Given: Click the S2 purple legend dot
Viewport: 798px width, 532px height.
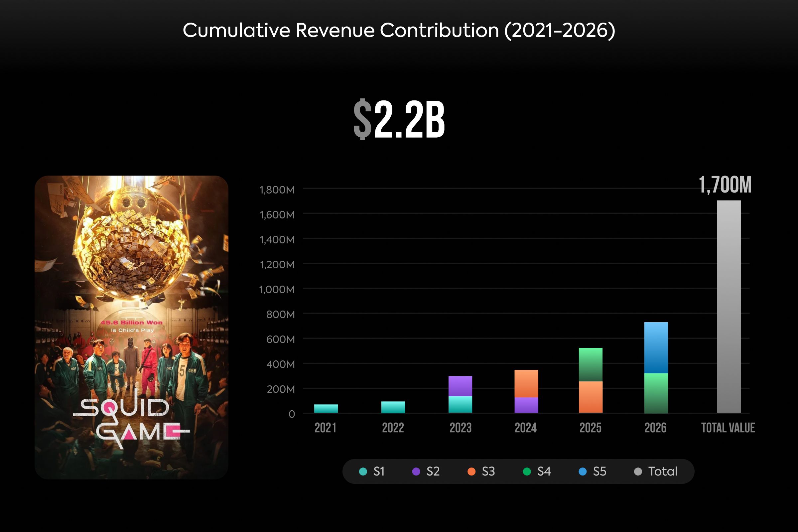Looking at the screenshot, I should click(x=416, y=471).
